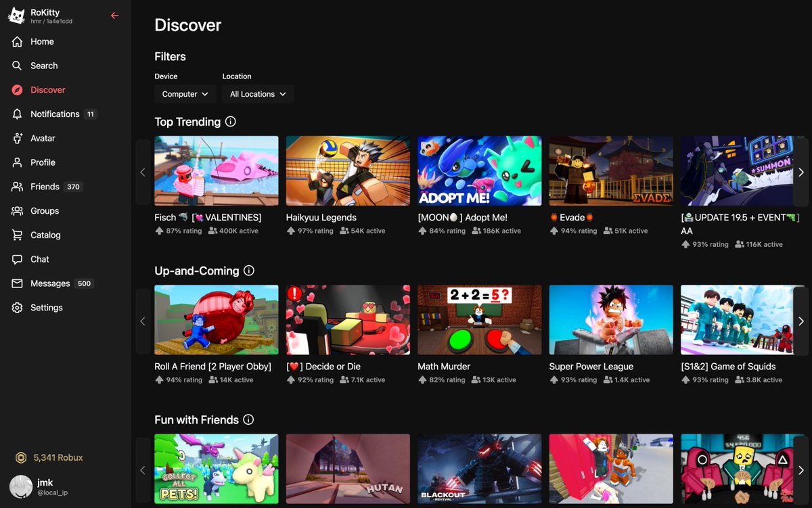812x508 pixels.
Task: Click the Profile person icon
Action: point(18,162)
